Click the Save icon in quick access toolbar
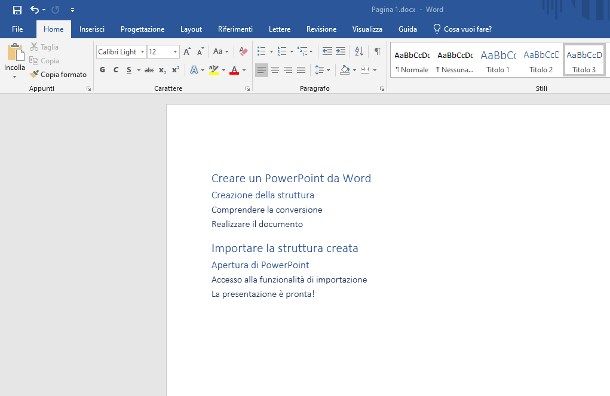 (x=17, y=10)
